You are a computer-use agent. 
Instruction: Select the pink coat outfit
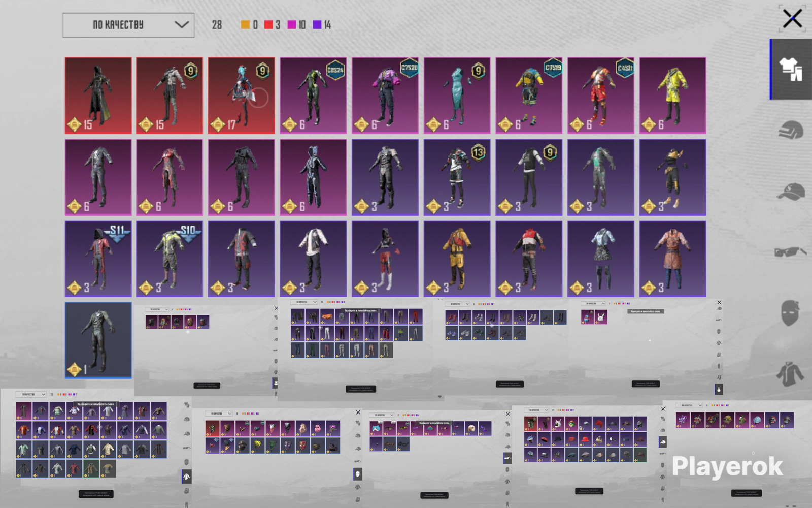click(x=672, y=259)
